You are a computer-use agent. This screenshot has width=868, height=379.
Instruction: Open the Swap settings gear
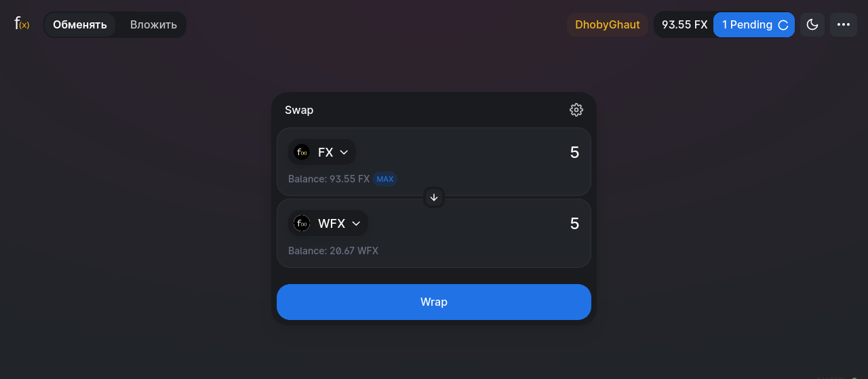576,110
